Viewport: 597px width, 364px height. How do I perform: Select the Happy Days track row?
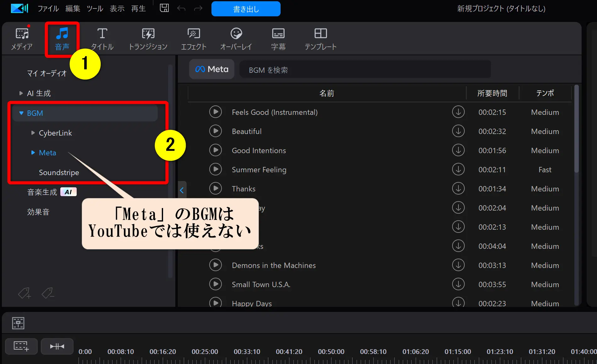tap(380, 303)
